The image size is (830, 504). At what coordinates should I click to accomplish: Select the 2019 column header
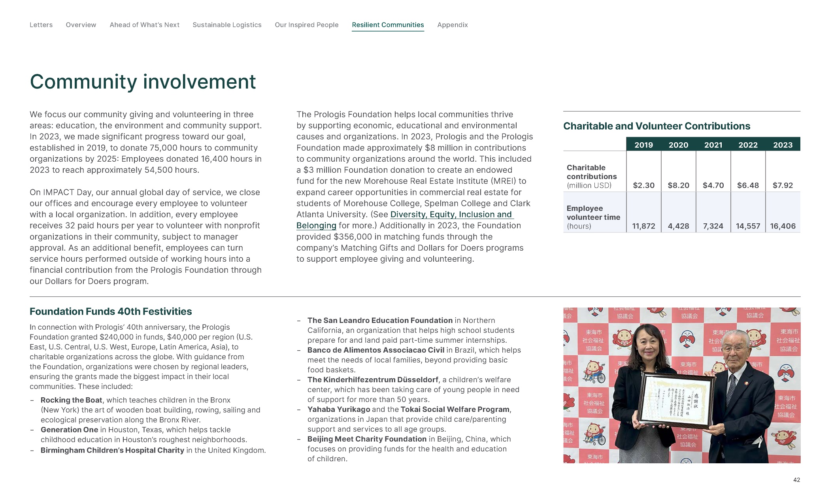click(x=643, y=145)
